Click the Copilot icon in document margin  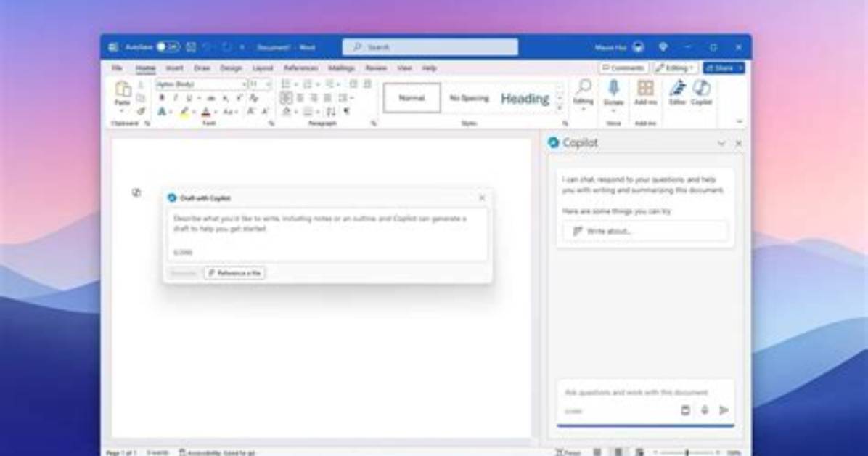click(136, 192)
